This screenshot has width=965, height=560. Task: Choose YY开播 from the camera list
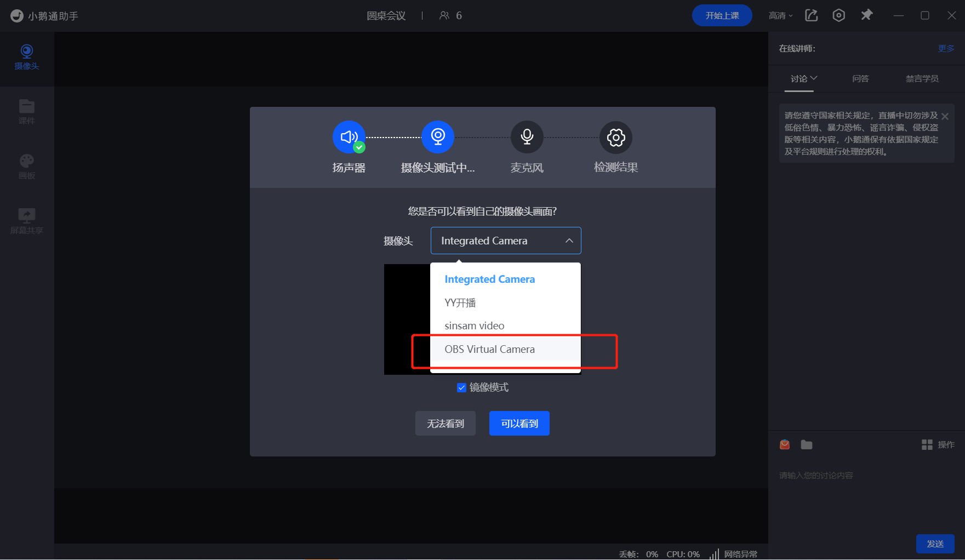(505, 302)
